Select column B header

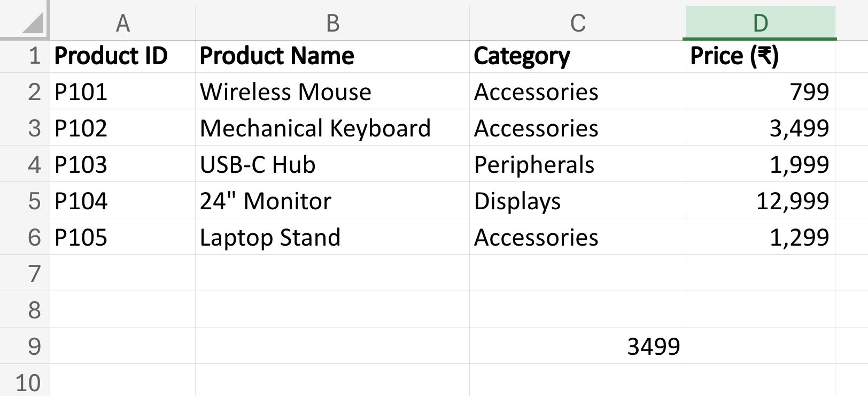(x=332, y=22)
